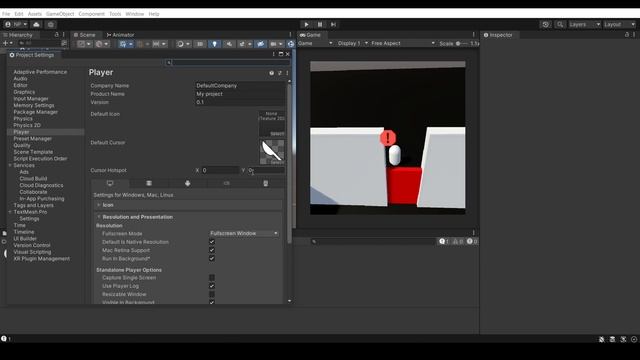Open the account dropdown in the toolbar
640x360 pixels.
click(x=16, y=24)
